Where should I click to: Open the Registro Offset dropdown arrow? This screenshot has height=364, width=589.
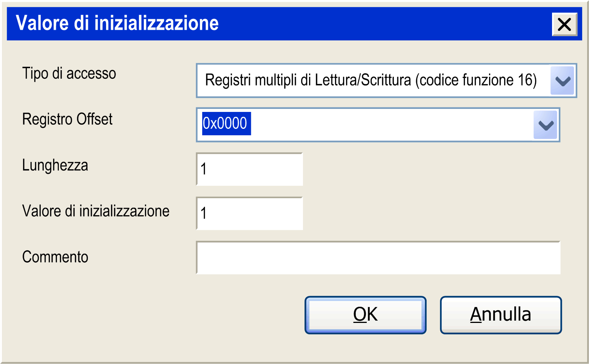546,125
